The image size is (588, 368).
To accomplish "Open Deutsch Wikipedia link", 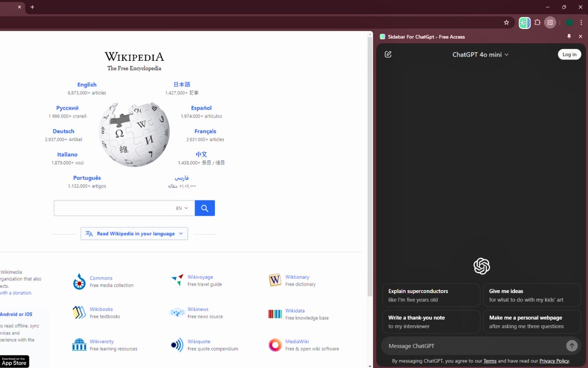I will pyautogui.click(x=63, y=132).
